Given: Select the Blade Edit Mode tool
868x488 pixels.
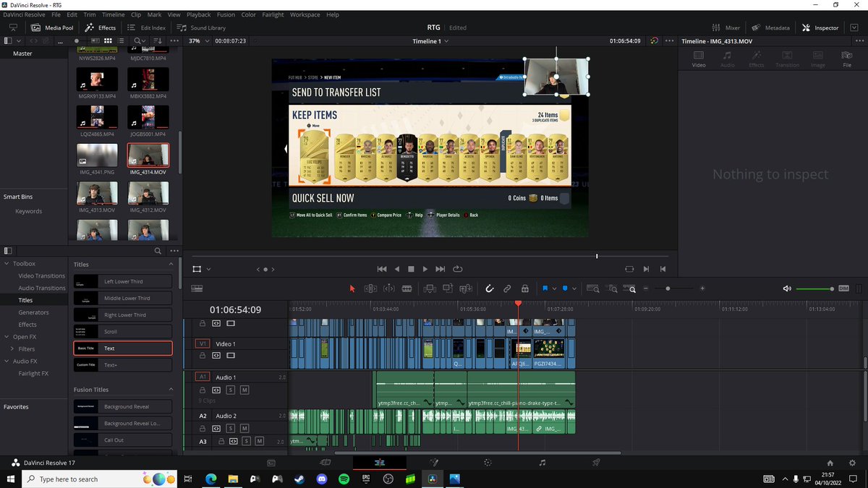Looking at the screenshot, I should point(407,288).
